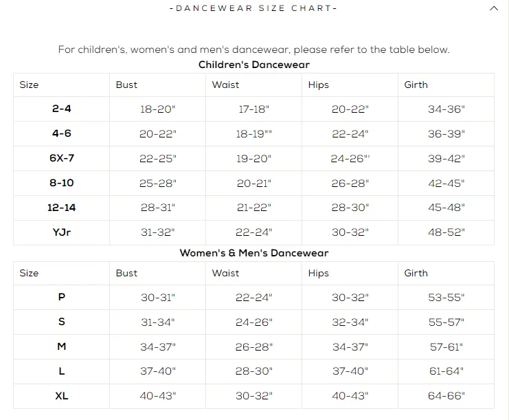The width and height of the screenshot is (509, 420).
Task: Select the XL size row label
Action: click(62, 396)
